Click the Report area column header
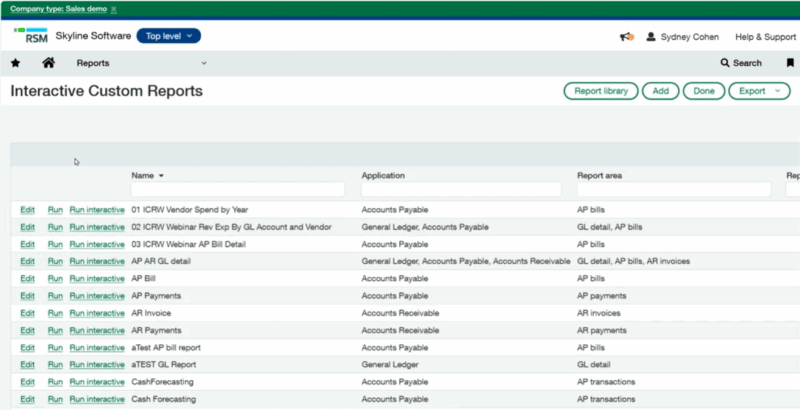Image resolution: width=800 pixels, height=410 pixels. coord(599,175)
